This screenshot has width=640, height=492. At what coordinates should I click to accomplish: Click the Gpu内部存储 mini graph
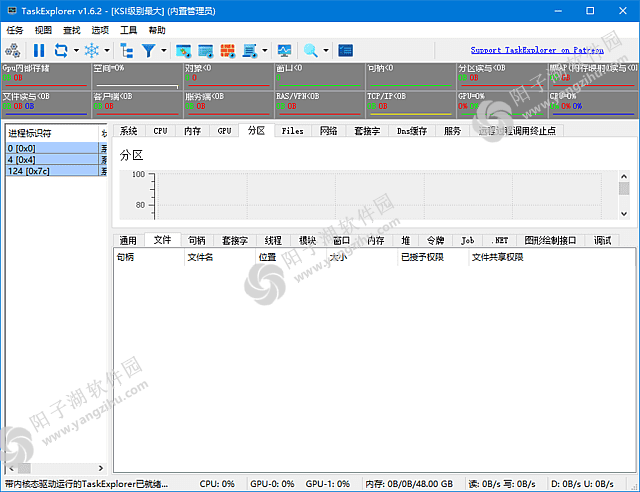tap(45, 76)
